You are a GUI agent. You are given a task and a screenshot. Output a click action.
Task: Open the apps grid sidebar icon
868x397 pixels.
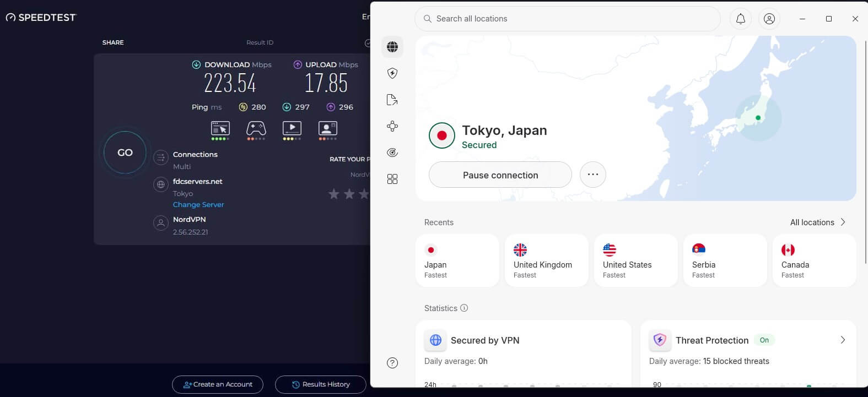tap(392, 179)
